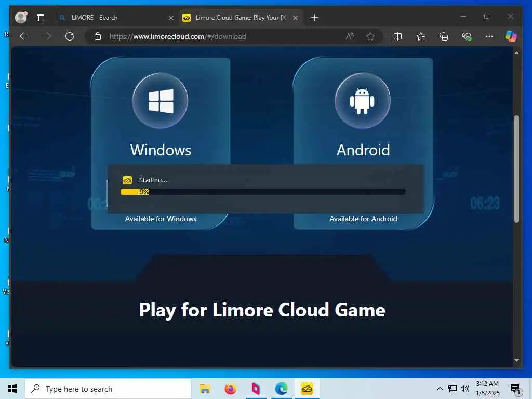Click the forward navigation arrow

coord(47,36)
